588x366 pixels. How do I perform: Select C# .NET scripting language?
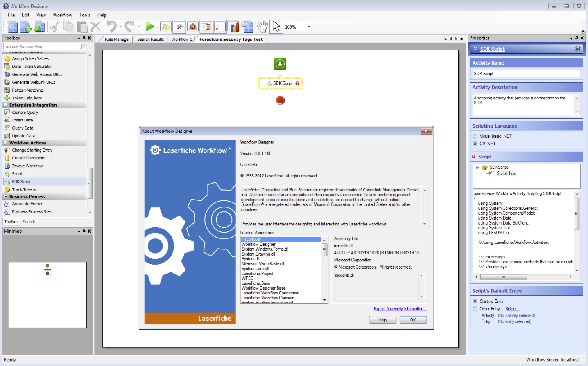pyautogui.click(x=475, y=144)
